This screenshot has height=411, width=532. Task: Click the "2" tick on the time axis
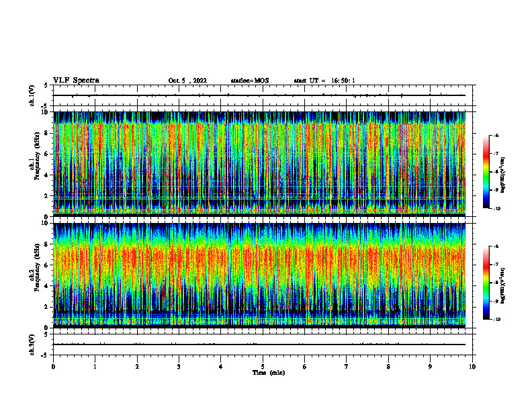pos(137,367)
